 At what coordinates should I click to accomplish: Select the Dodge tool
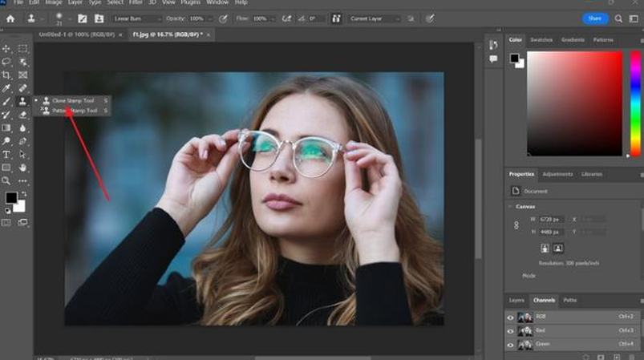[6, 141]
